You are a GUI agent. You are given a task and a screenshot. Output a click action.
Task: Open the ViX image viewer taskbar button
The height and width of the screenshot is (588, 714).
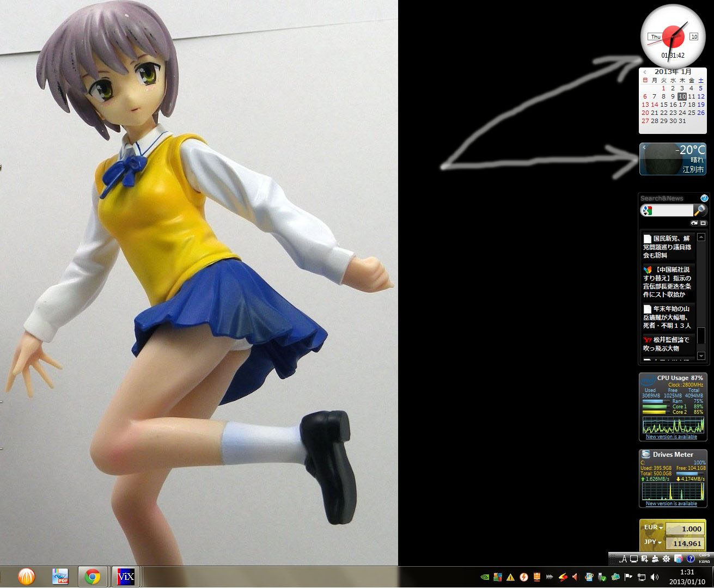point(126,577)
